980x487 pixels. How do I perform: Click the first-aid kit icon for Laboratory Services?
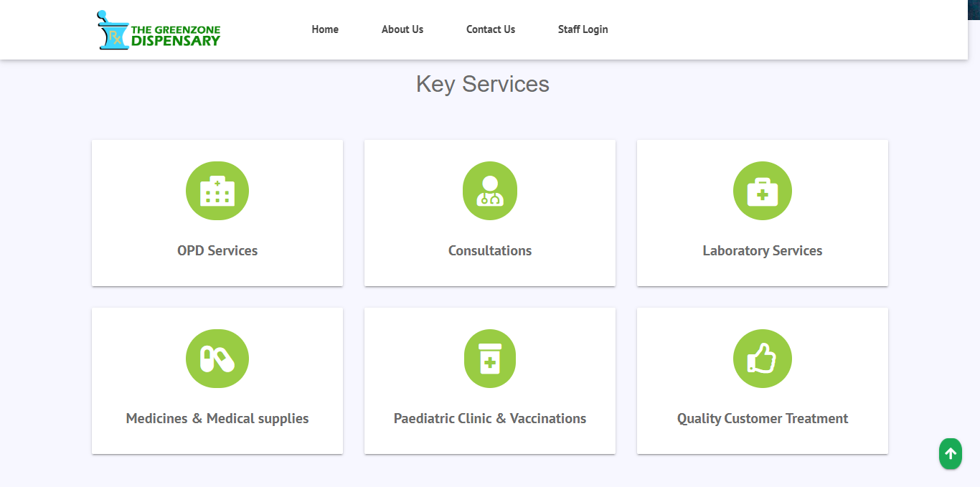point(762,191)
